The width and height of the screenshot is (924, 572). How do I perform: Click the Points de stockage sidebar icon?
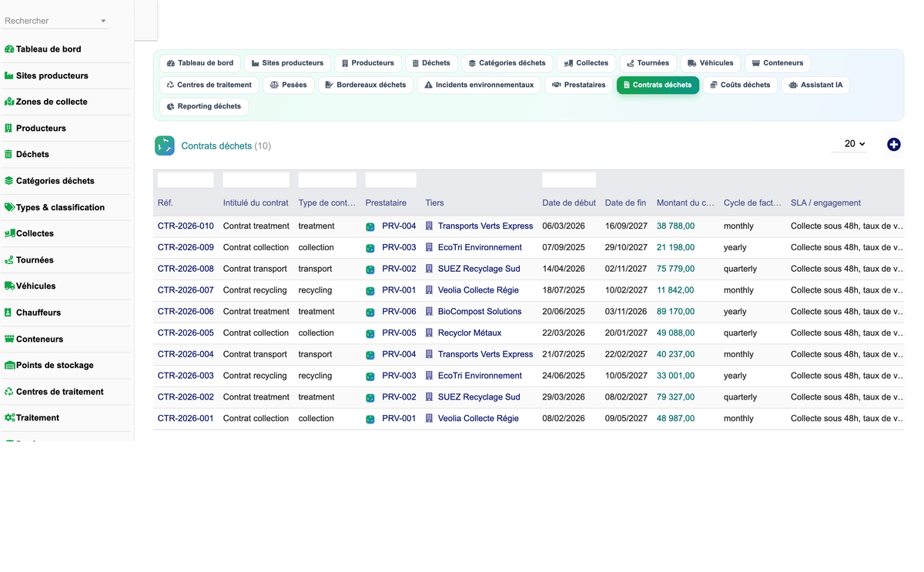point(10,365)
